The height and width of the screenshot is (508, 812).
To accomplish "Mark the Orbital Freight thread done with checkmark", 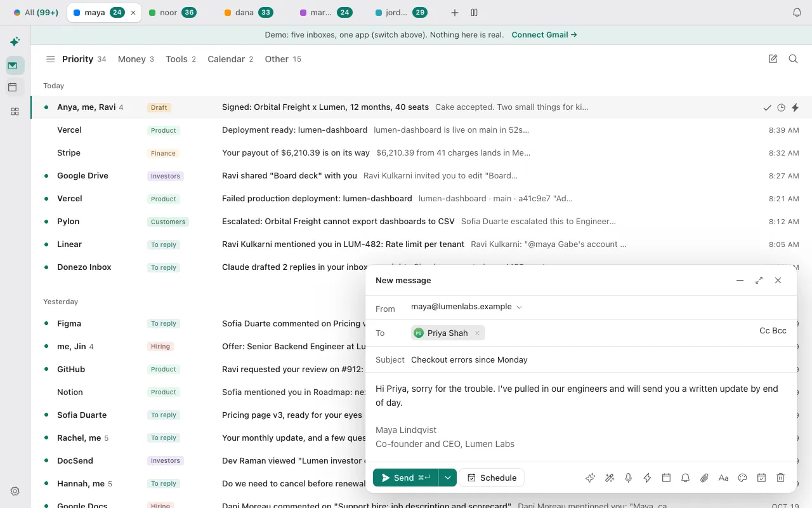I will (767, 108).
